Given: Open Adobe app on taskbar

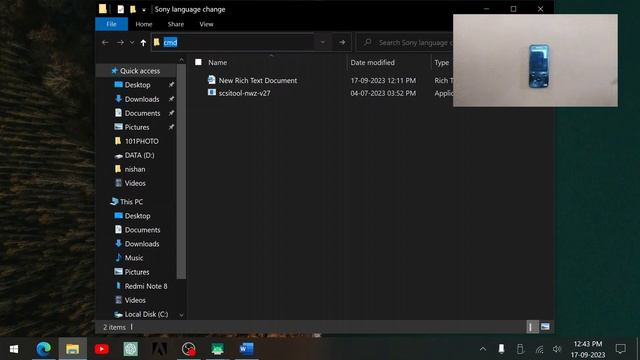Looking at the screenshot, I should click(x=160, y=349).
